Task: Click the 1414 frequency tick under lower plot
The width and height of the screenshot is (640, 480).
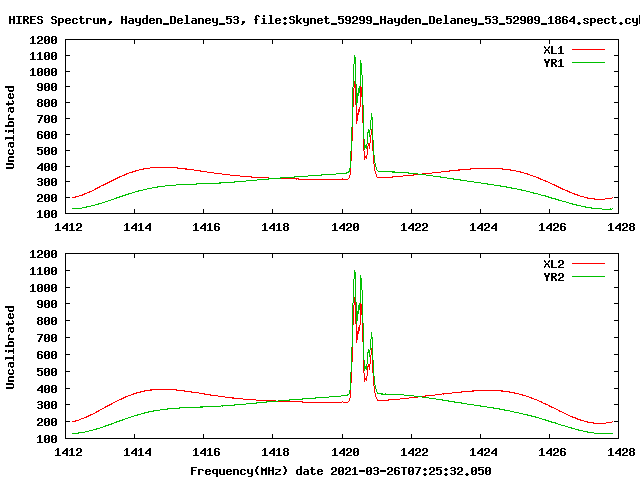Action: click(137, 452)
